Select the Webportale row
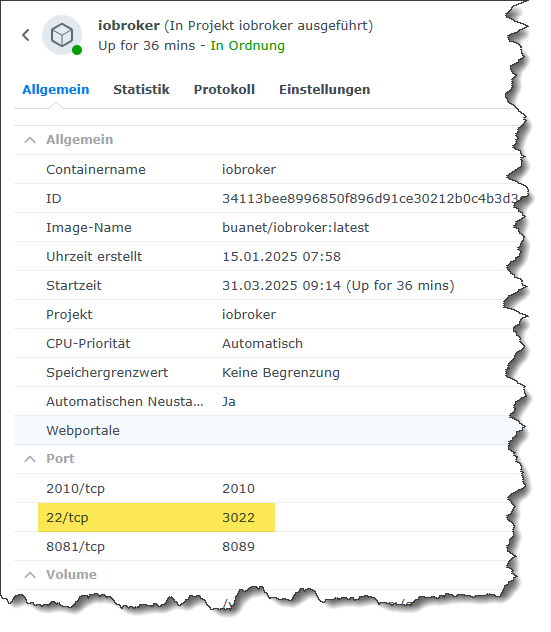Viewport: 551px width, 632px height. pyautogui.click(x=266, y=430)
